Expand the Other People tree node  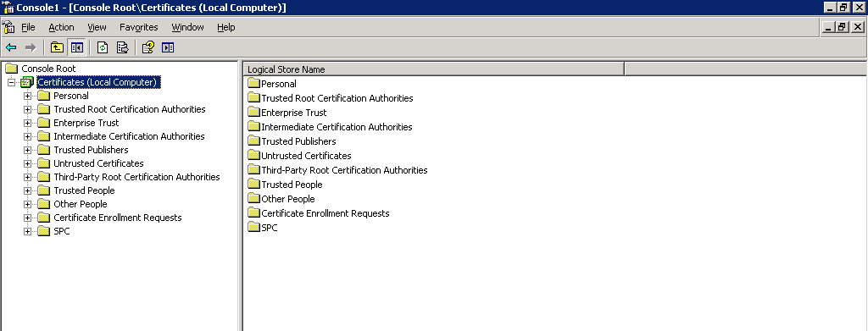[x=27, y=204]
